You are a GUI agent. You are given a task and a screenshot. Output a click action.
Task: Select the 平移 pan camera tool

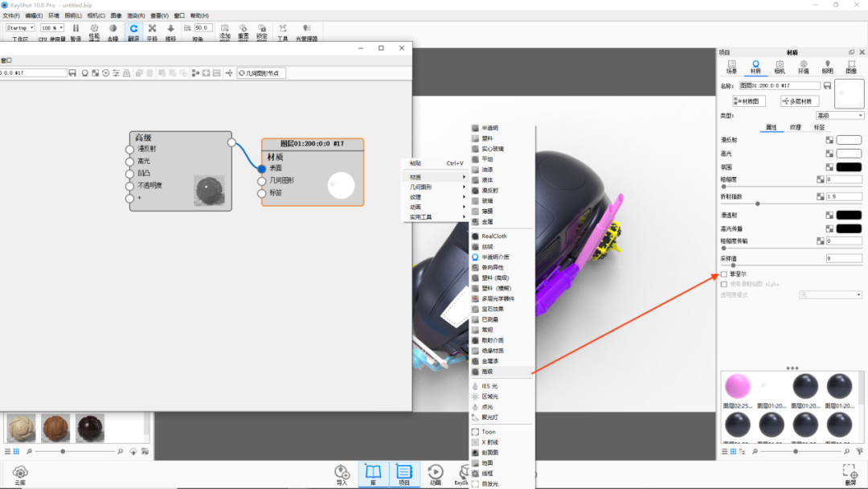pos(152,28)
